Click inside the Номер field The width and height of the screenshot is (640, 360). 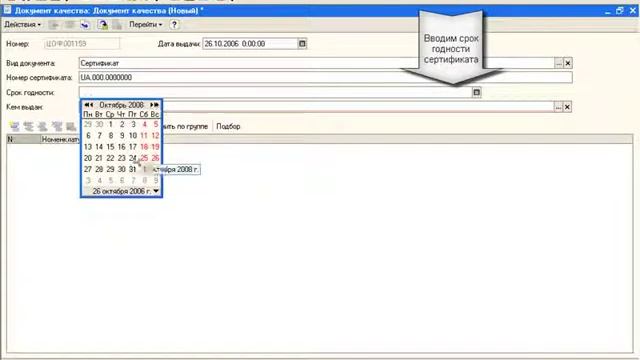(82, 44)
